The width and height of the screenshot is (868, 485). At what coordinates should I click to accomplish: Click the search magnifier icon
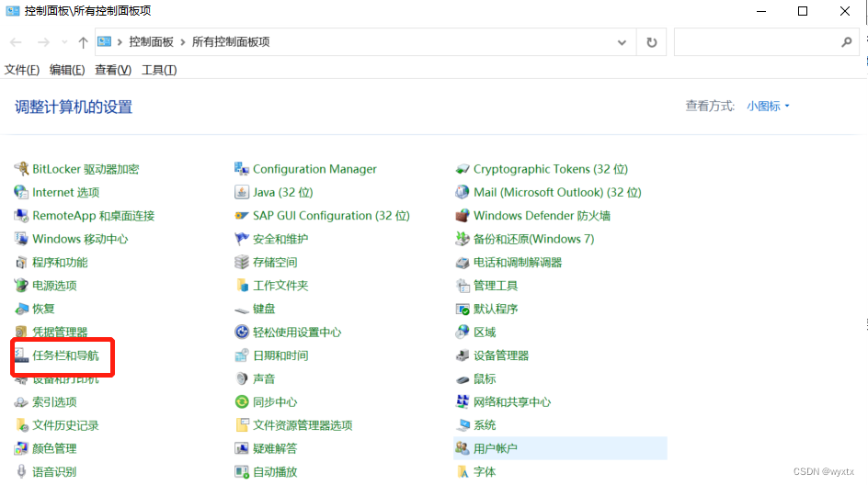point(847,42)
